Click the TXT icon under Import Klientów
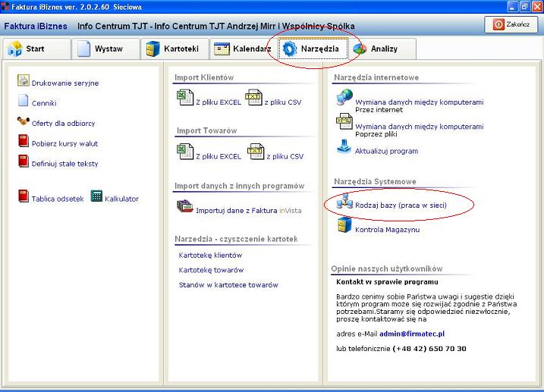This screenshot has height=392, width=544. [x=253, y=97]
